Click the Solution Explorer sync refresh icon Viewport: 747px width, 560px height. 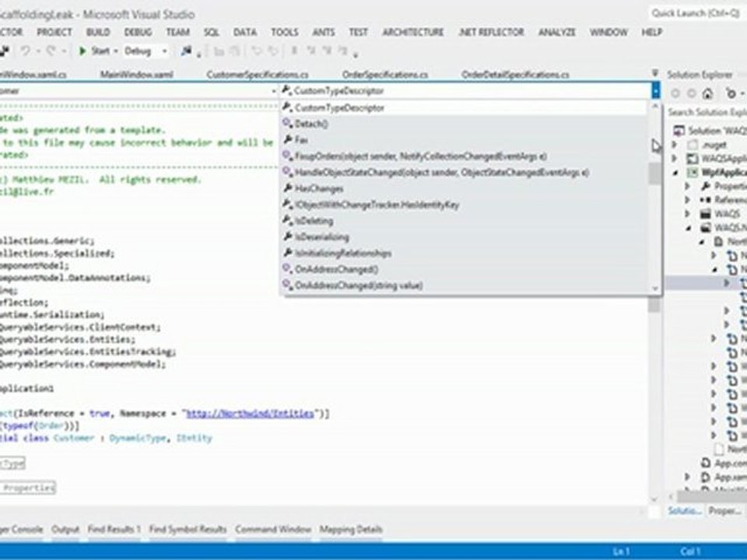(731, 93)
